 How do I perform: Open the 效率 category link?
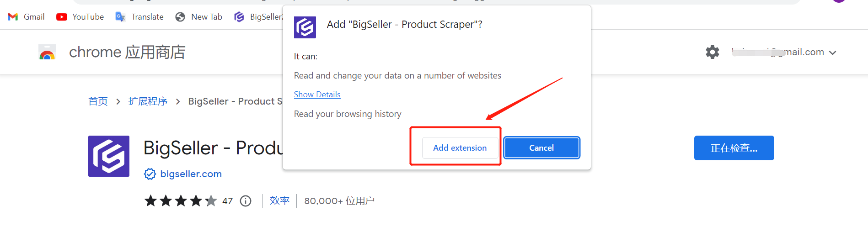[x=279, y=200]
